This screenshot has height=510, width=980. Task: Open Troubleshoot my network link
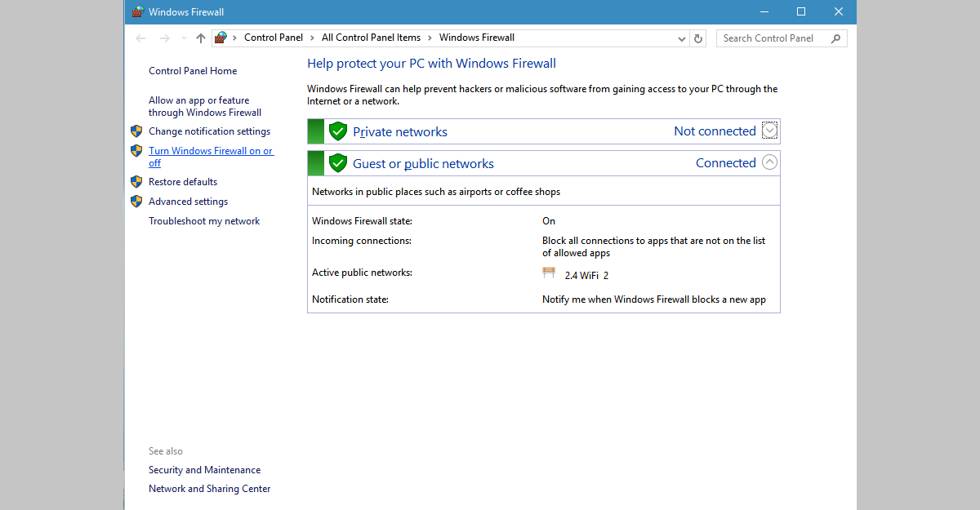coord(204,221)
